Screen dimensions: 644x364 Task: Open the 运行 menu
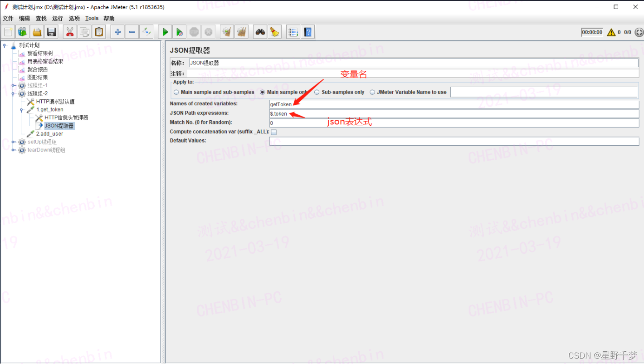coord(58,19)
